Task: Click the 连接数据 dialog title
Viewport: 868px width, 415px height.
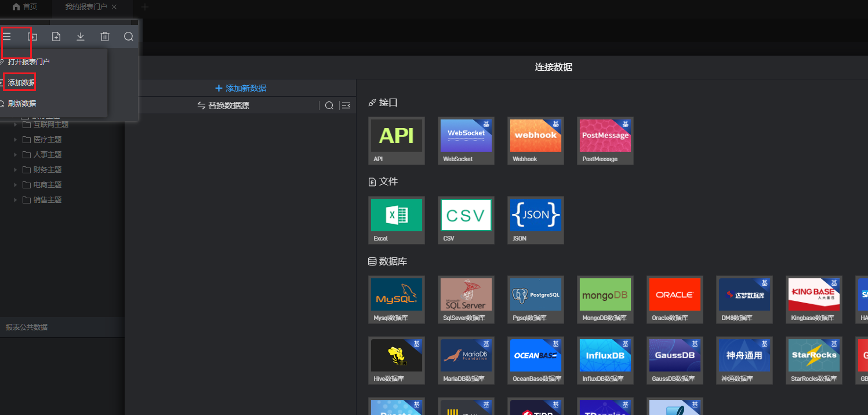Action: (x=554, y=67)
